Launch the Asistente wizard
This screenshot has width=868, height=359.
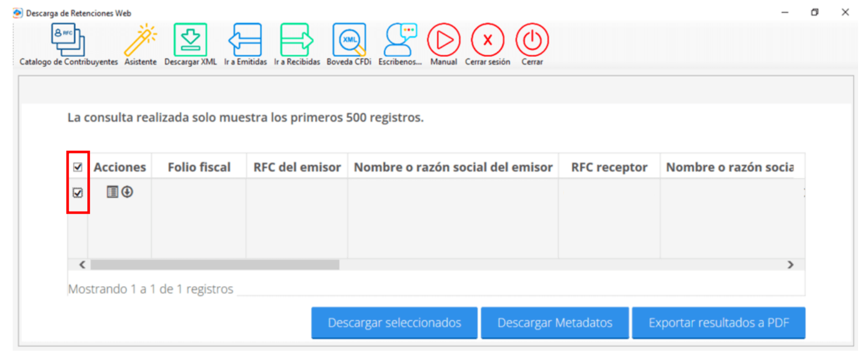point(140,44)
